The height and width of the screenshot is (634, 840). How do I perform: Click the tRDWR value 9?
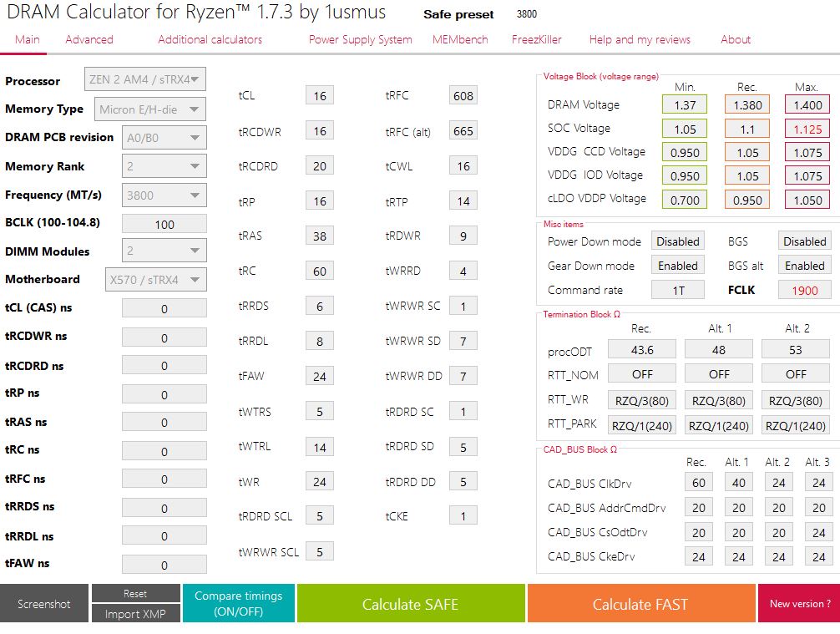tap(463, 236)
